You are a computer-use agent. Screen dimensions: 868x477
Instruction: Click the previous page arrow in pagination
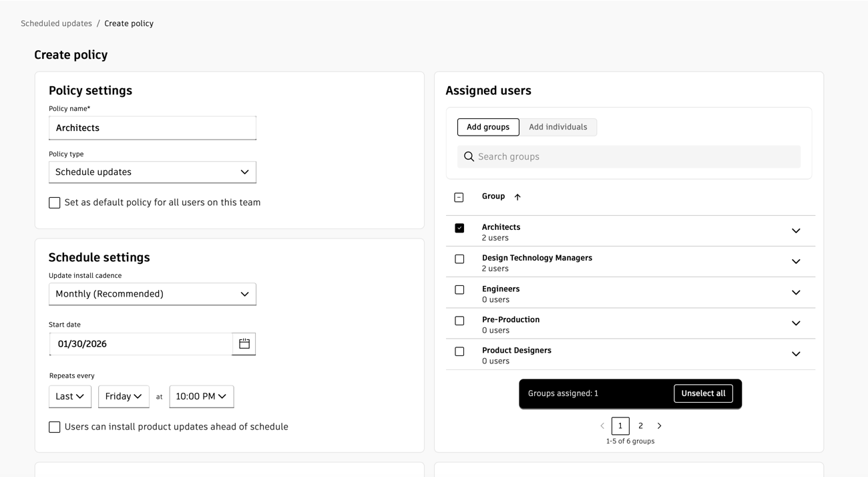(x=602, y=426)
